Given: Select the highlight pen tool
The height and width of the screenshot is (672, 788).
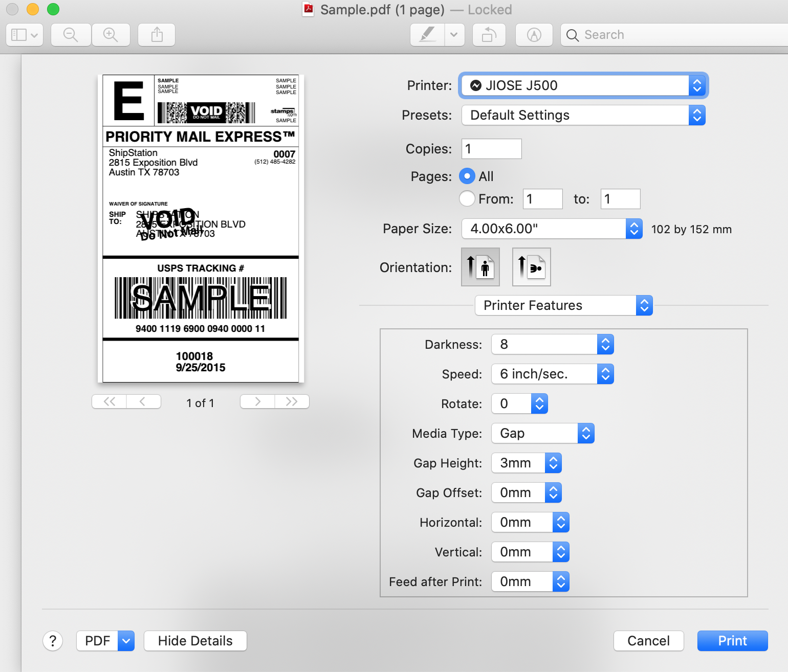Looking at the screenshot, I should coord(427,35).
